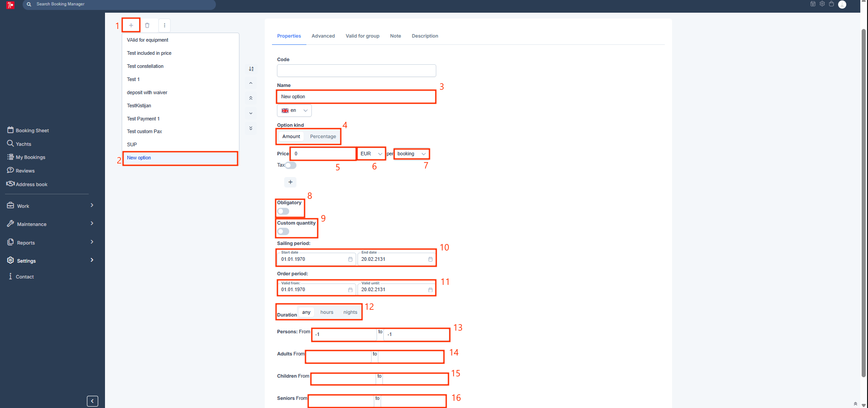
Task: Select 'TestKistijan' in the options list
Action: click(180, 106)
